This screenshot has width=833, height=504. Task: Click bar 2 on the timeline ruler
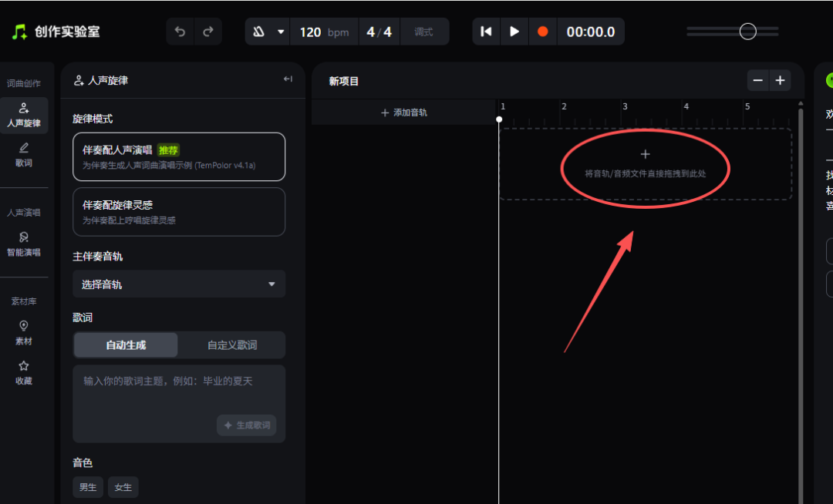(564, 106)
